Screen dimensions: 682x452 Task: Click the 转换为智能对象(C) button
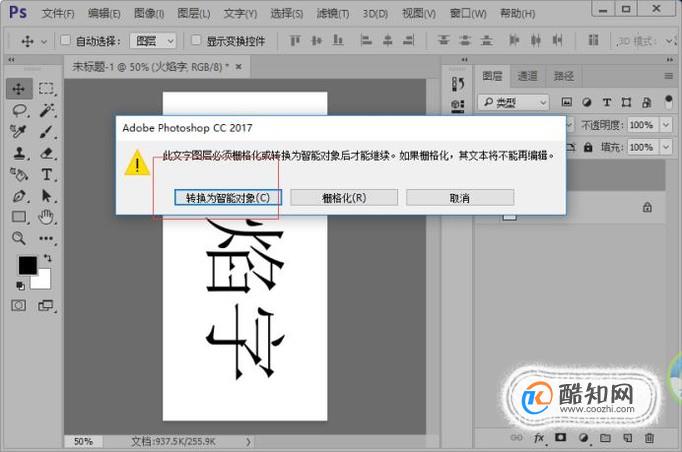(228, 198)
